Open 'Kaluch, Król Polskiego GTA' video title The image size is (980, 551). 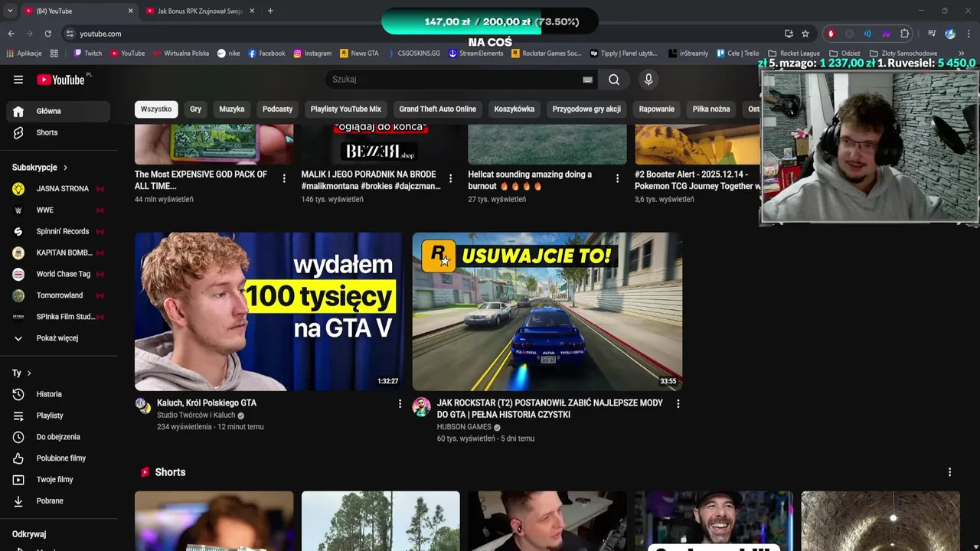tap(207, 403)
